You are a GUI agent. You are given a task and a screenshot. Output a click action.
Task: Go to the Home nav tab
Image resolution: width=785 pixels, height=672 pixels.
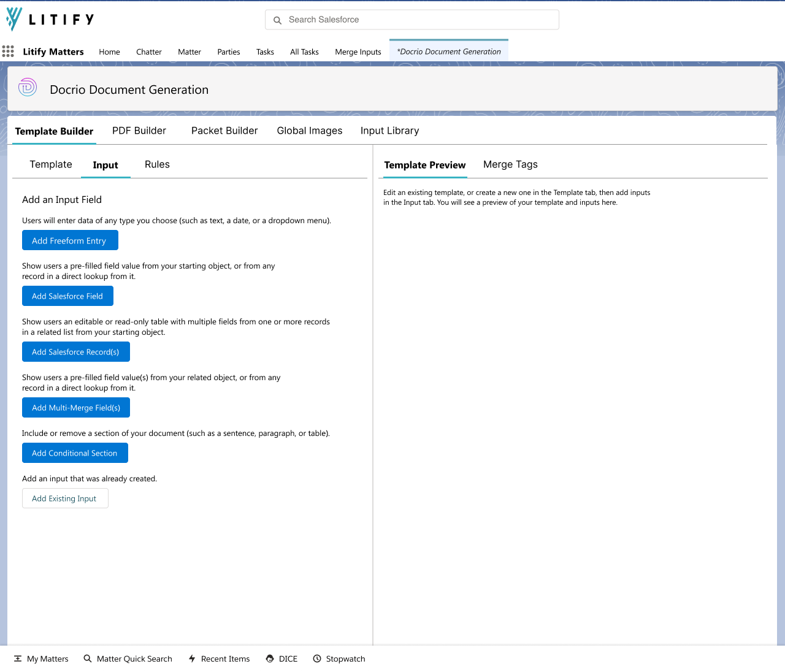110,52
